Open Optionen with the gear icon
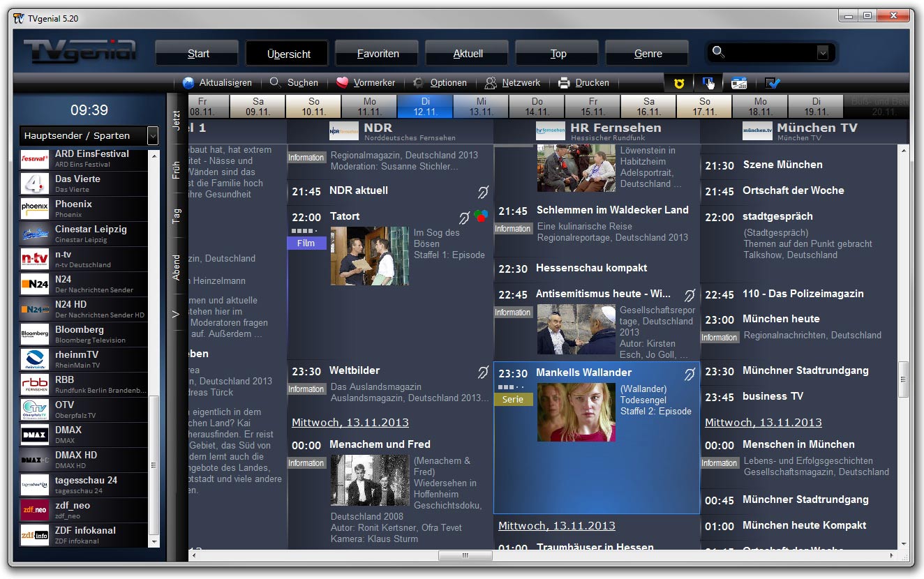 439,82
